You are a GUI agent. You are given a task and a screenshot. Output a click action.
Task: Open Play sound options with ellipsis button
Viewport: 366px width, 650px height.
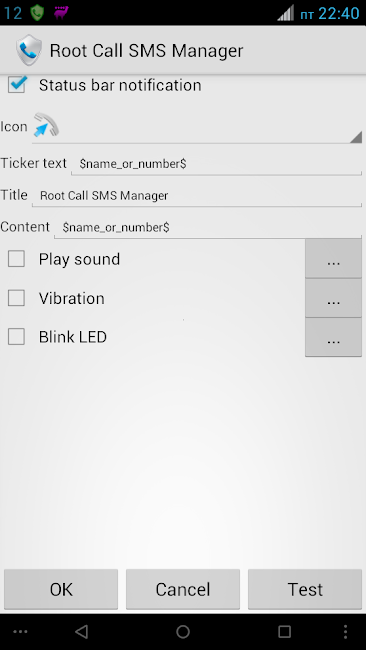point(334,258)
